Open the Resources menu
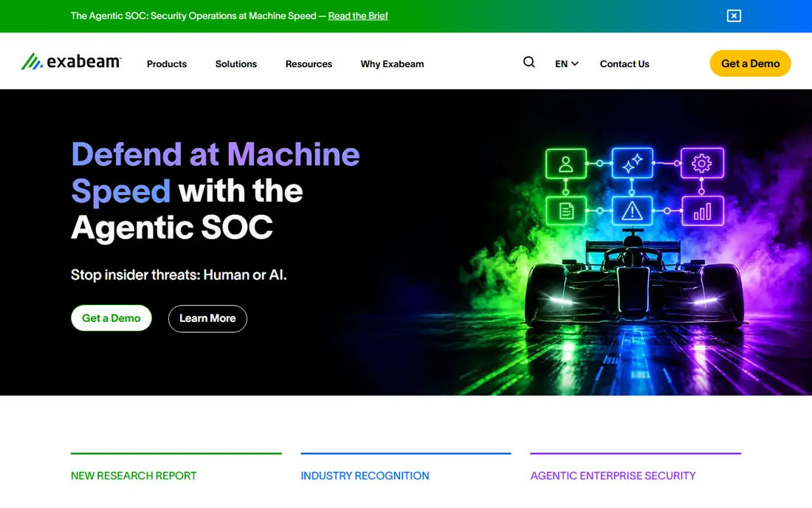This screenshot has width=812, height=508. [x=309, y=63]
